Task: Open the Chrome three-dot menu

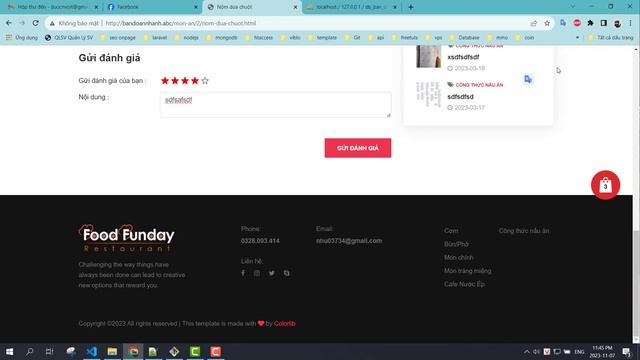Action: [x=630, y=23]
